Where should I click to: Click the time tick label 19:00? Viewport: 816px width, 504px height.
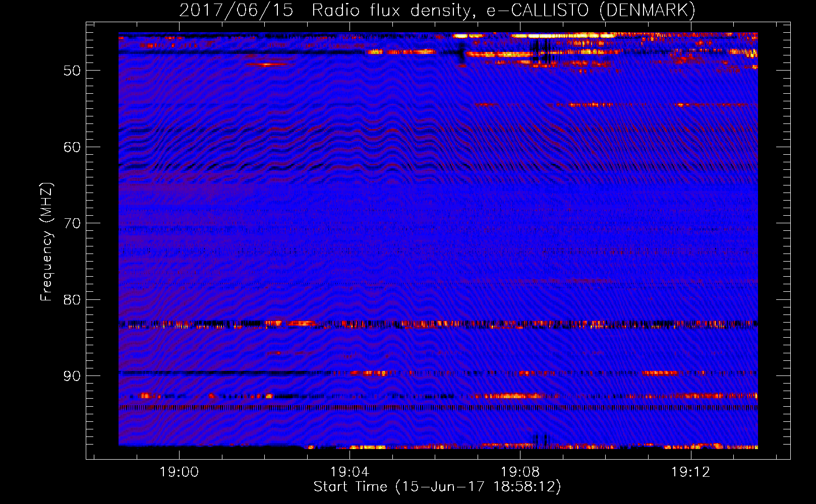coord(179,472)
